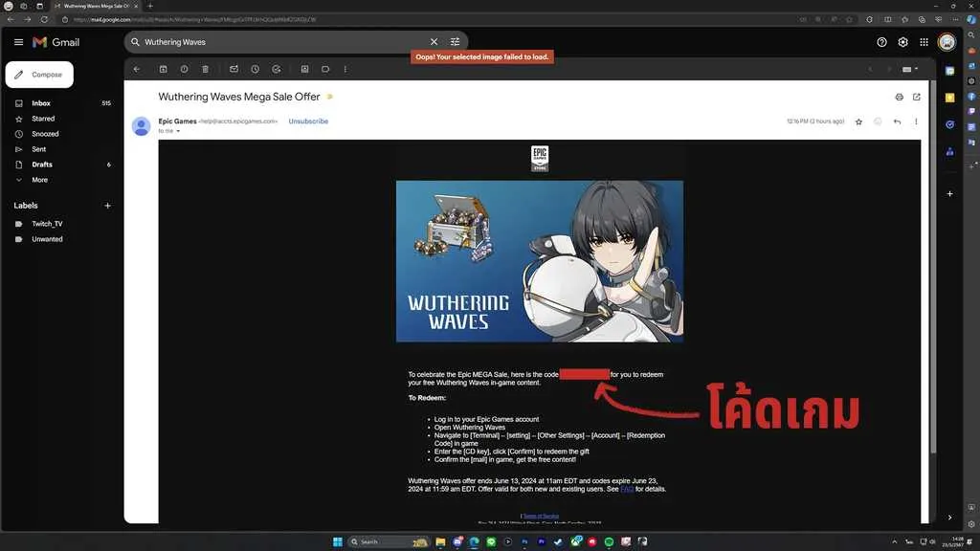Viewport: 980px width, 551px height.
Task: Click the Compose button
Action: tap(39, 75)
